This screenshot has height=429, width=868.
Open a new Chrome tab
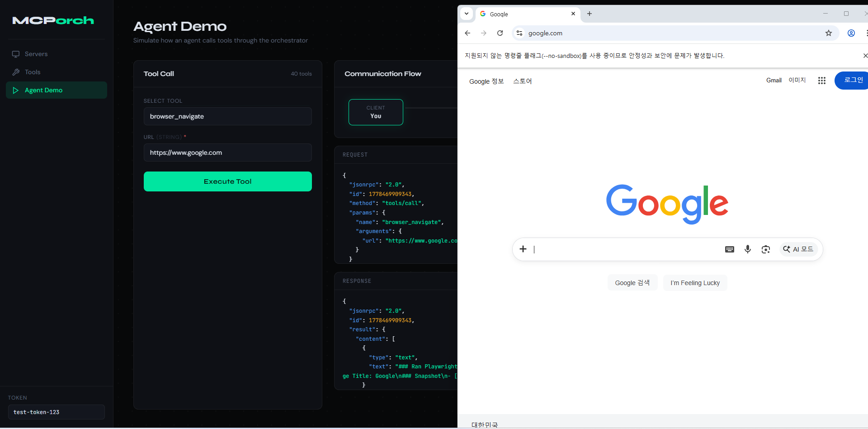(590, 14)
